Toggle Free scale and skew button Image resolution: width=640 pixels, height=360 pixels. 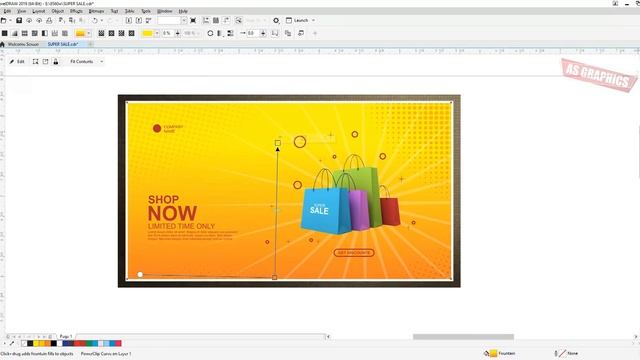pos(275,33)
